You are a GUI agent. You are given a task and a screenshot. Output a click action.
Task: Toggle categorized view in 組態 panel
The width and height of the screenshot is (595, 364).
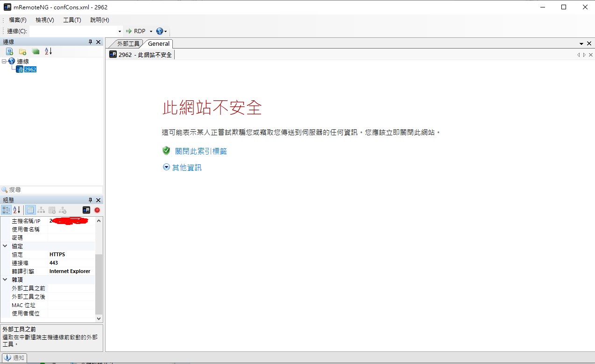pos(6,210)
